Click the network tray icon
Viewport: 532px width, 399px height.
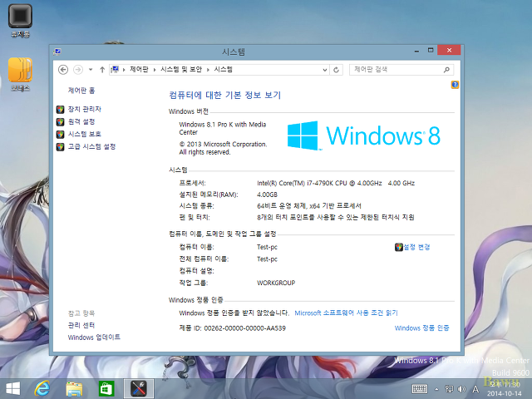[x=450, y=389]
